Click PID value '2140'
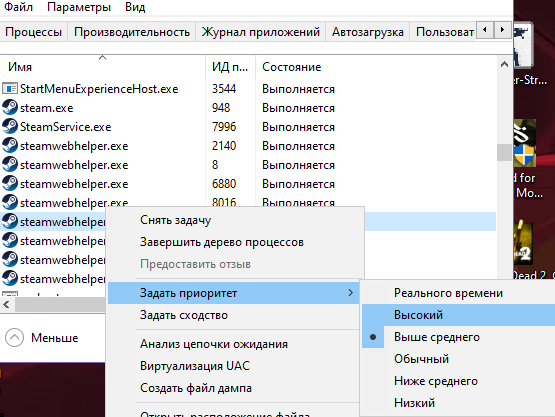 click(224, 146)
